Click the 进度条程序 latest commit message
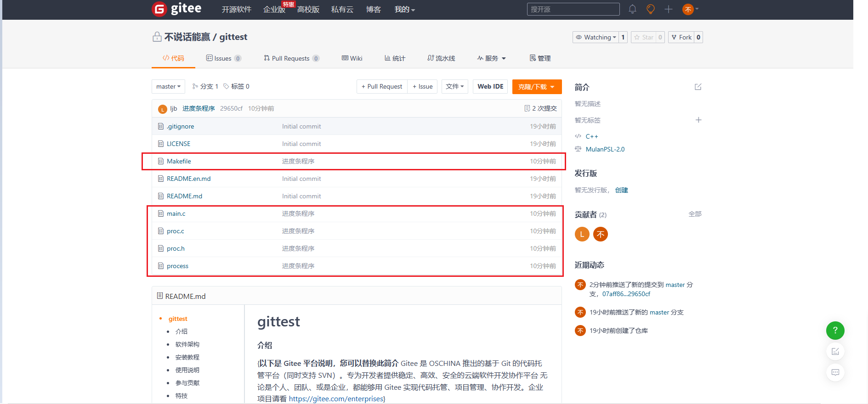This screenshot has width=868, height=404. click(x=199, y=108)
